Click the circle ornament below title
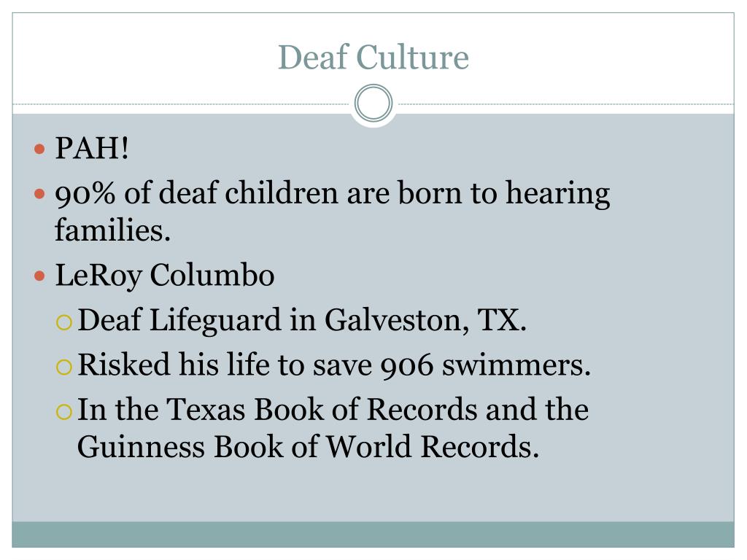 tap(373, 104)
